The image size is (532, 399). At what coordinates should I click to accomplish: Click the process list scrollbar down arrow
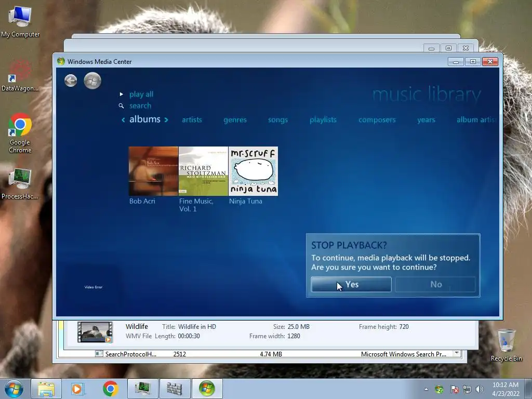click(x=457, y=353)
